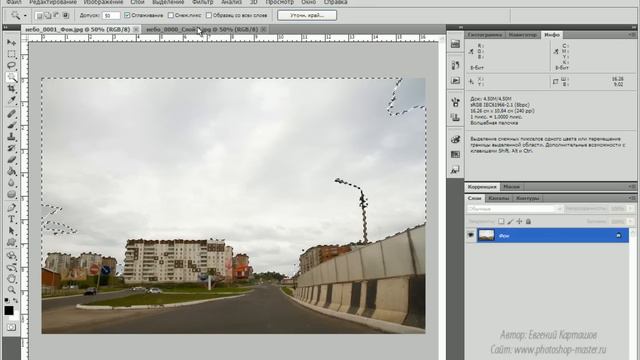Open the Просмотр menu
This screenshot has width=640, height=360.
[x=280, y=2]
